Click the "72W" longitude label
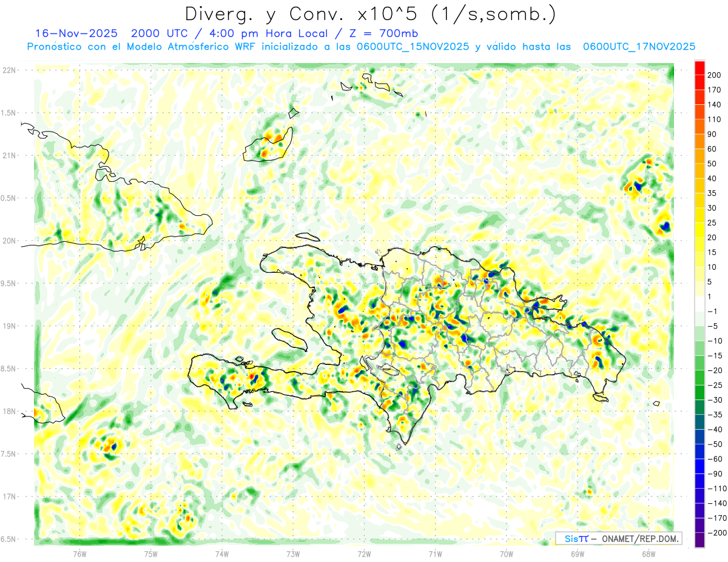 pos(364,554)
